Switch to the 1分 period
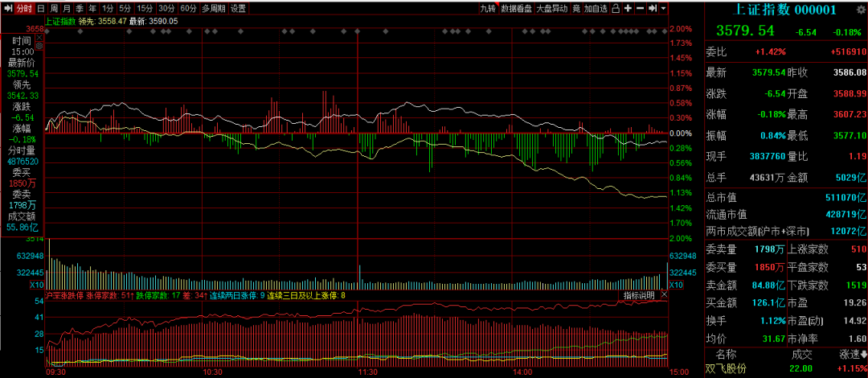This screenshot has height=378, width=868. [108, 8]
